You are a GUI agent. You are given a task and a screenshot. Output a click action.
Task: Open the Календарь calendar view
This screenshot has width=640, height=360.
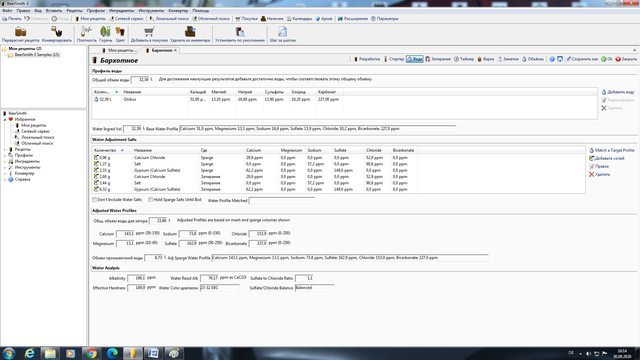click(x=299, y=19)
